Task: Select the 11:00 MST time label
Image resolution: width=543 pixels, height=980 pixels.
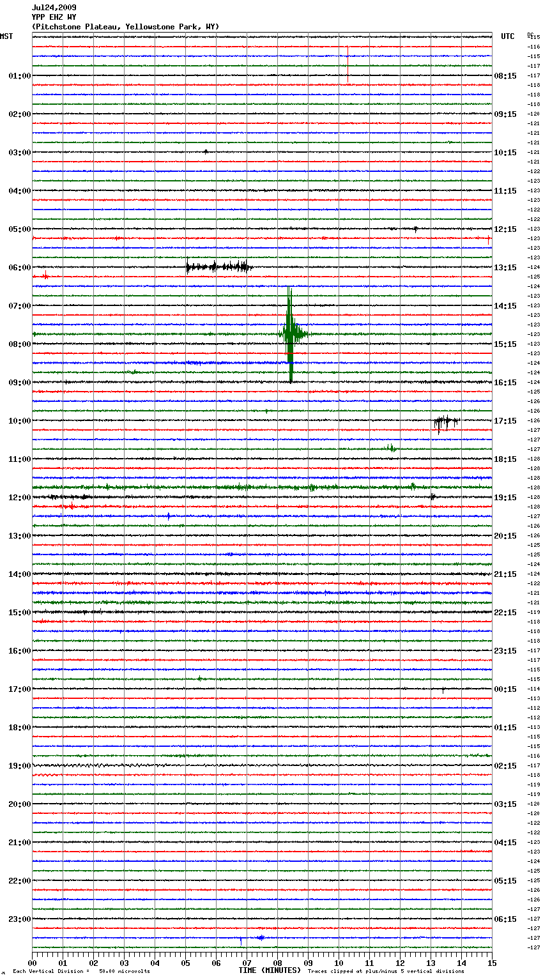Action: (20, 459)
